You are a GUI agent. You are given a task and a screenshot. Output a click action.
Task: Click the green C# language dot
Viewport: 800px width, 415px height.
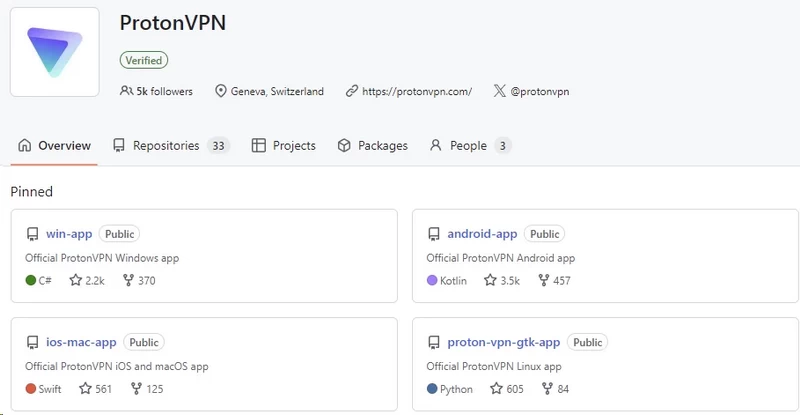coord(31,280)
